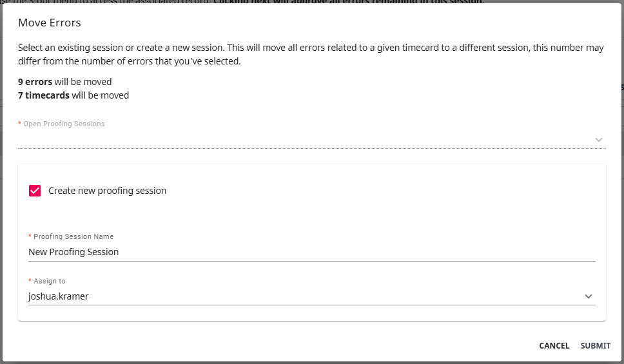This screenshot has height=364, width=624.
Task: Click the Move Errors dialog title
Action: (49, 23)
